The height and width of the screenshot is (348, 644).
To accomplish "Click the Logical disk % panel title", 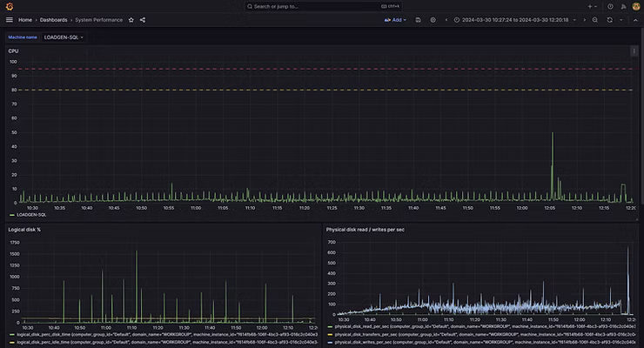I will pyautogui.click(x=24, y=230).
